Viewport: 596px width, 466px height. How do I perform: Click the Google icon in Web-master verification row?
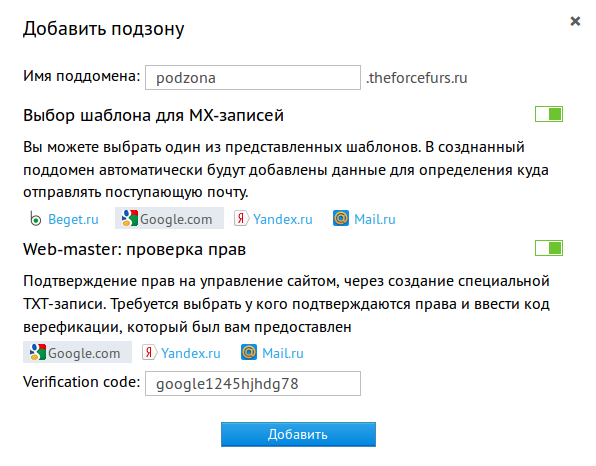coord(38,352)
